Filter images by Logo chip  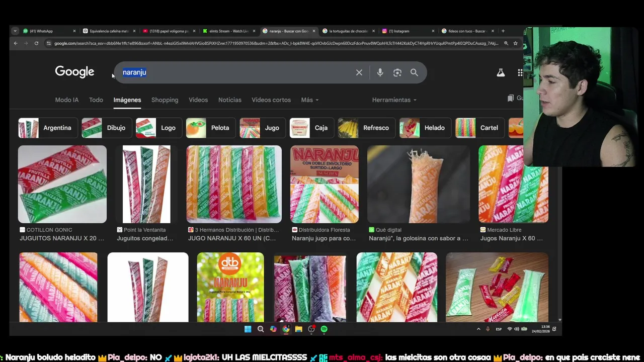[x=159, y=128]
